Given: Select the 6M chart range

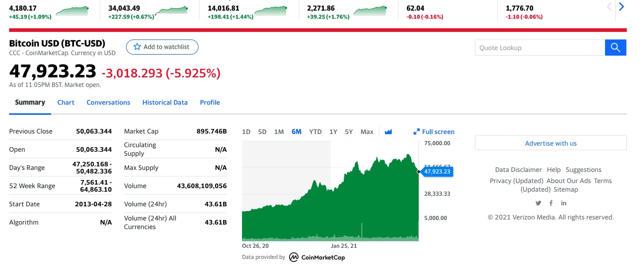Looking at the screenshot, I should (x=297, y=131).
